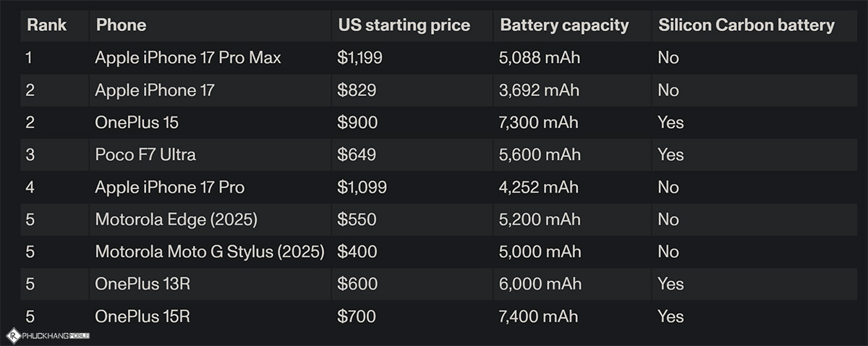Click the Phone column header
Image resolution: width=868 pixels, height=346 pixels.
[121, 25]
